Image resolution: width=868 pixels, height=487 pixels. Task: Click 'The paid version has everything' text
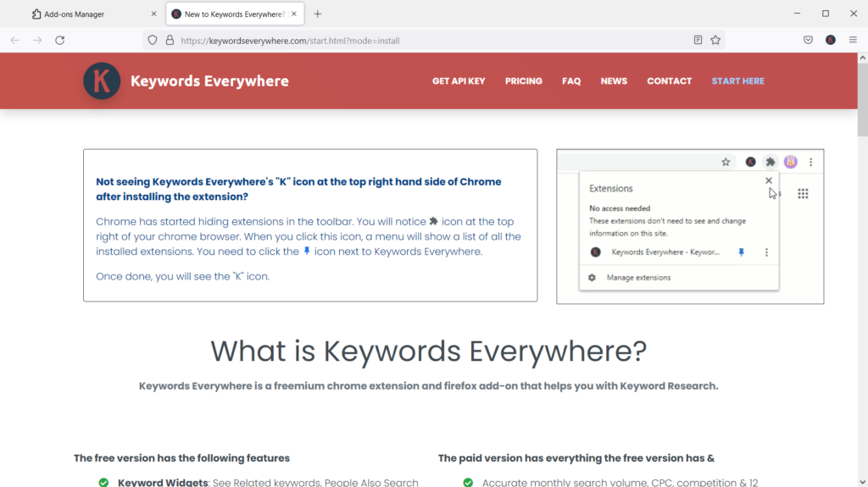(576, 458)
